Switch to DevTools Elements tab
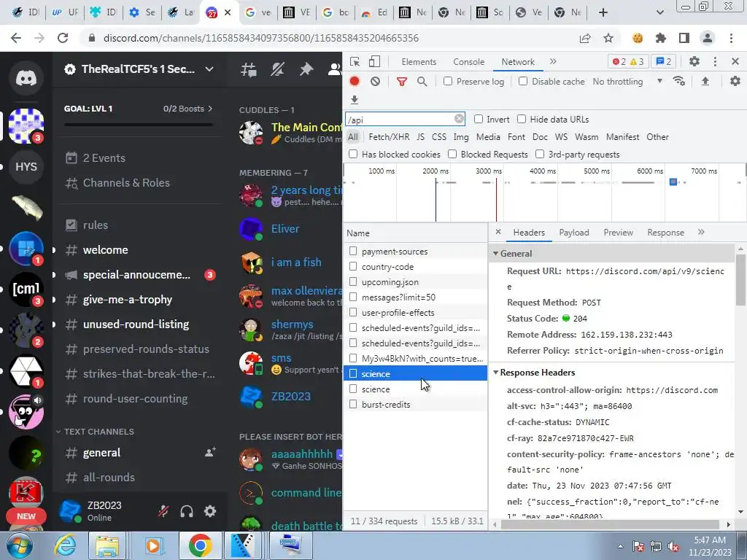Image resolution: width=747 pixels, height=560 pixels. coord(418,62)
